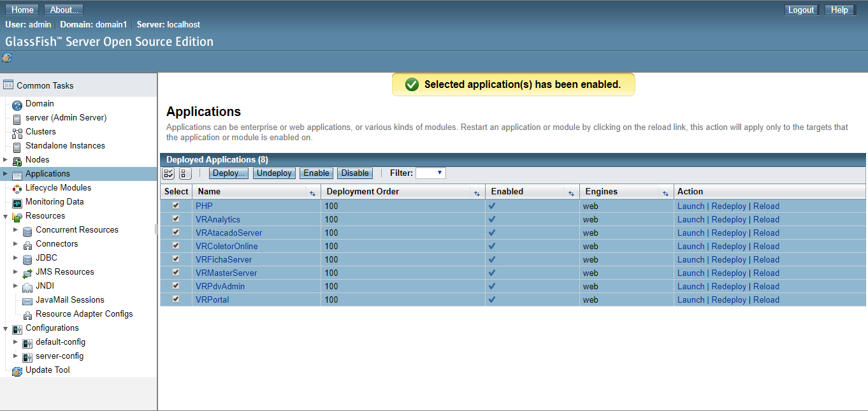Open the About dialog
Viewport: 868px width, 411px height.
pyautogui.click(x=64, y=10)
